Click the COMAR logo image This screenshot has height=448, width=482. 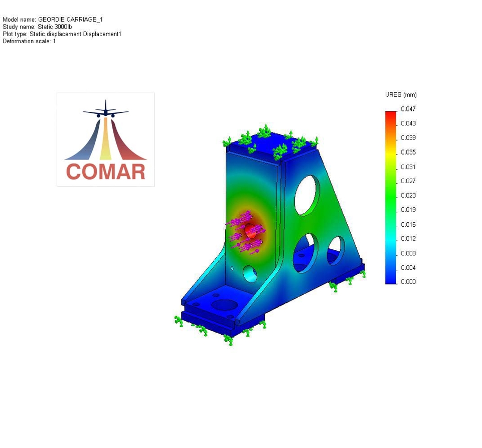pyautogui.click(x=105, y=139)
